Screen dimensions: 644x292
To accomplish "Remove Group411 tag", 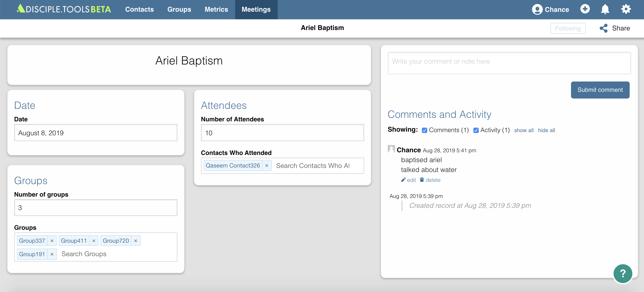I will (x=94, y=241).
